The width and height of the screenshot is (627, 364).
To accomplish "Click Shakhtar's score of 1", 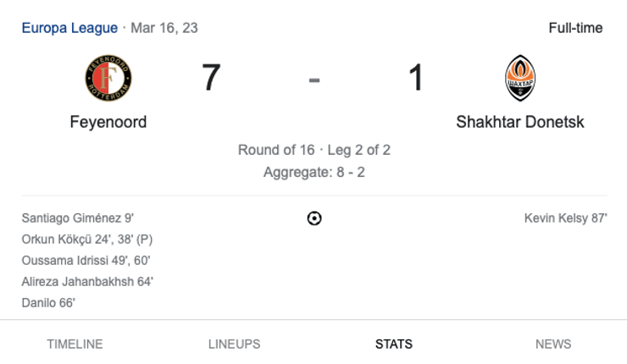I will pos(415,79).
